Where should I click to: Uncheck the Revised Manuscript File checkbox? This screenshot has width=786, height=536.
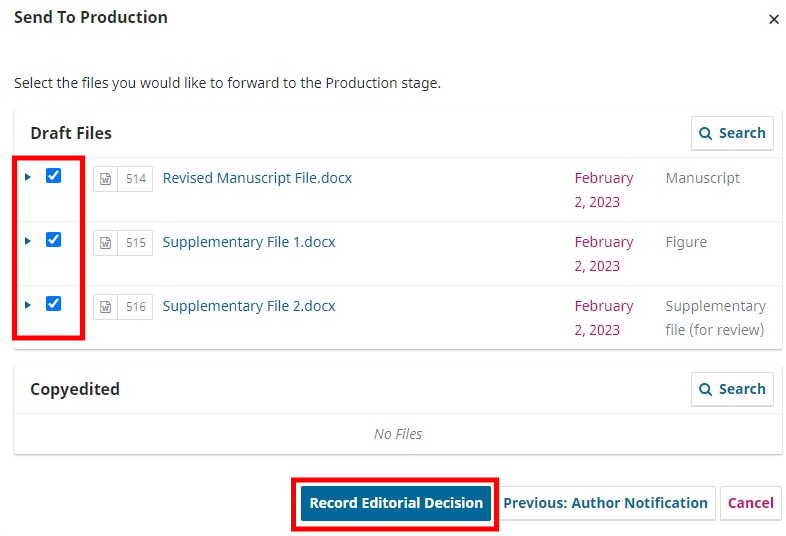tap(54, 176)
